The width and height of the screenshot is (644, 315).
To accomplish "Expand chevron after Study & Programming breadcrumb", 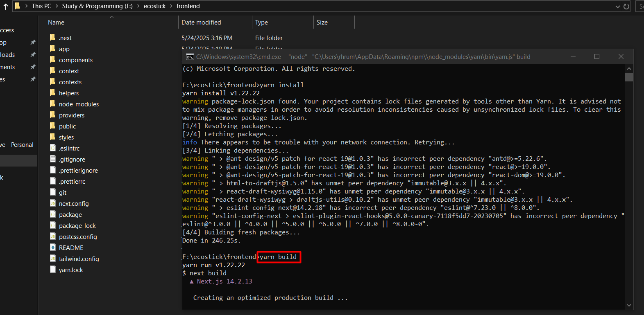I will click(138, 6).
